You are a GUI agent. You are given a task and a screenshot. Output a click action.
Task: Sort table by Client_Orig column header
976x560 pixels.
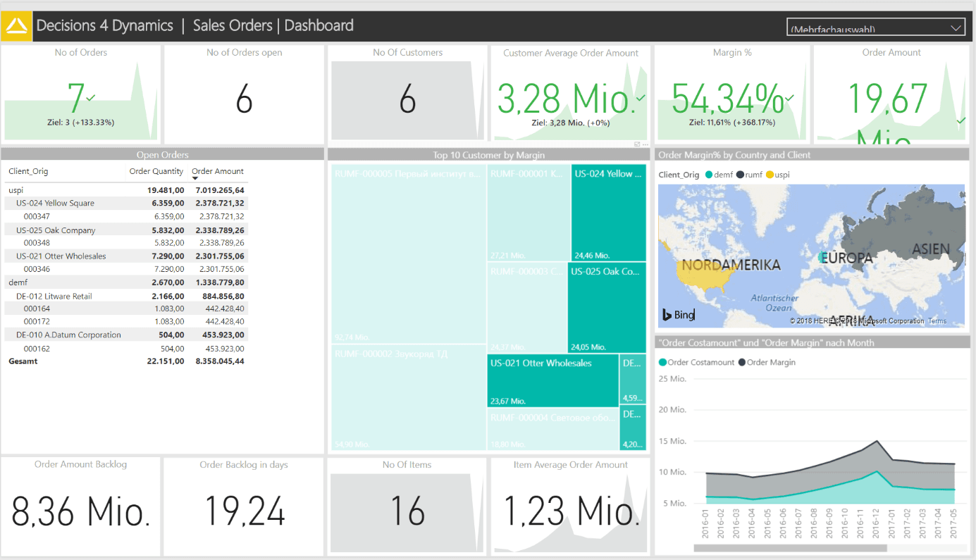tap(28, 171)
